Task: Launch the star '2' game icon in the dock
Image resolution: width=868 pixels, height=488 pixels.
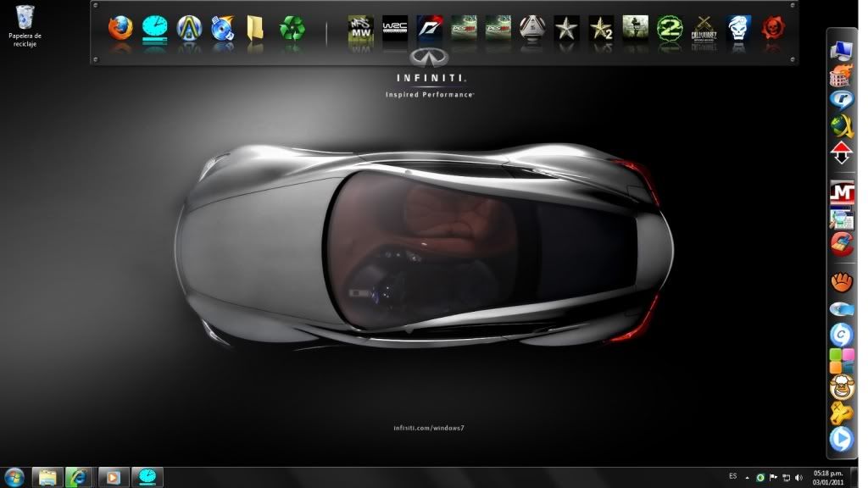Action: click(x=601, y=28)
